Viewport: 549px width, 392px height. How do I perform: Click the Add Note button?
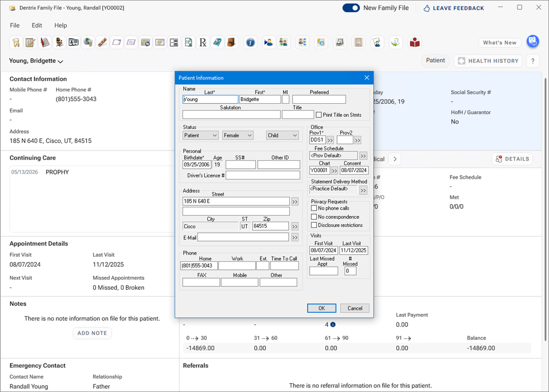pos(92,333)
